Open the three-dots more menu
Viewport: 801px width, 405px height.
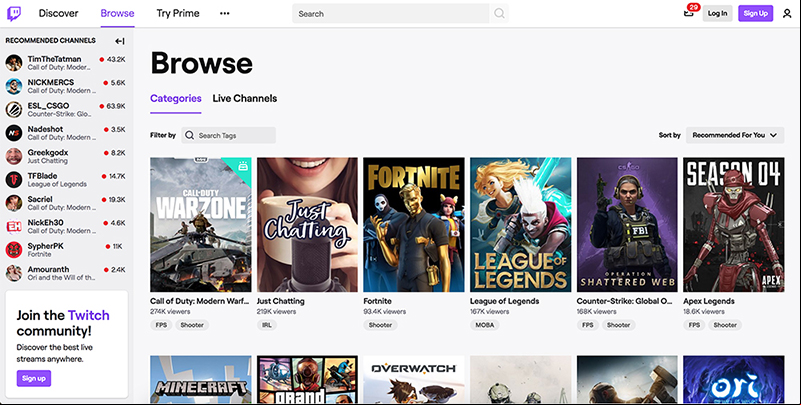(x=225, y=13)
